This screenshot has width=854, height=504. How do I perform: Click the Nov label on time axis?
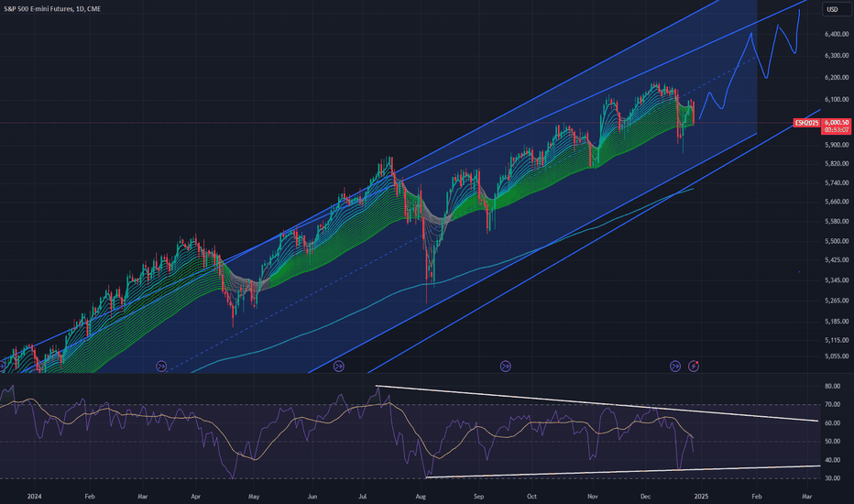pyautogui.click(x=593, y=497)
